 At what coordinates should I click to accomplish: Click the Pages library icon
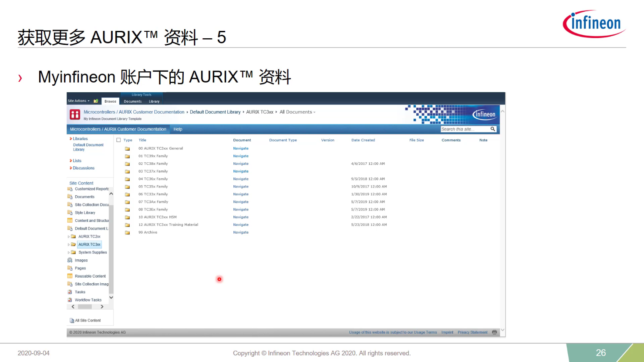(70, 268)
